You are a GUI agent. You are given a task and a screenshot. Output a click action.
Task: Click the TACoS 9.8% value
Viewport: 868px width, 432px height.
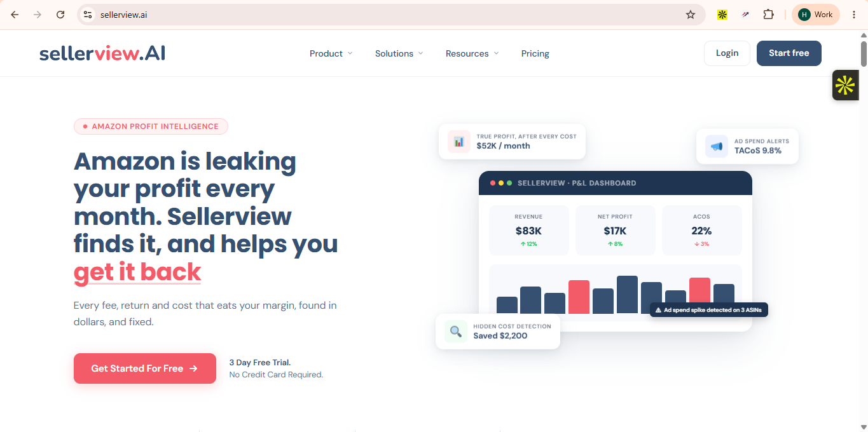point(758,151)
